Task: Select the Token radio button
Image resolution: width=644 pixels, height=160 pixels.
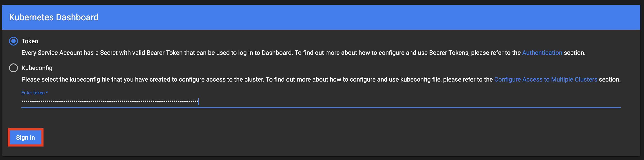Action: [13, 41]
